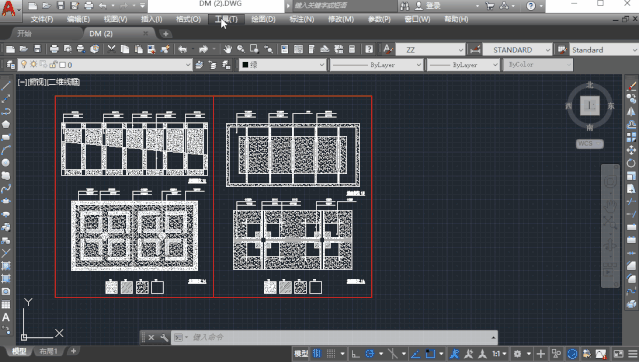Click the 模型 button in status bar
Screen dimensions: 639x362
[x=301, y=353]
